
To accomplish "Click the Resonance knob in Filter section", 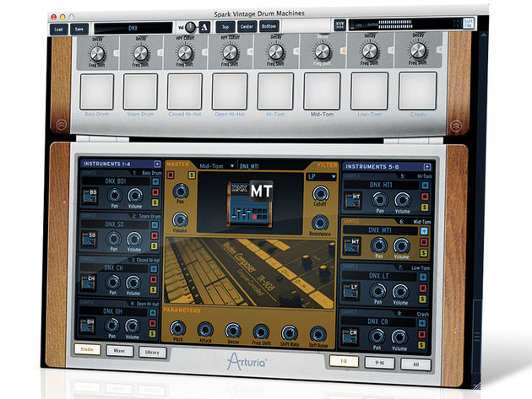I will 319,223.
